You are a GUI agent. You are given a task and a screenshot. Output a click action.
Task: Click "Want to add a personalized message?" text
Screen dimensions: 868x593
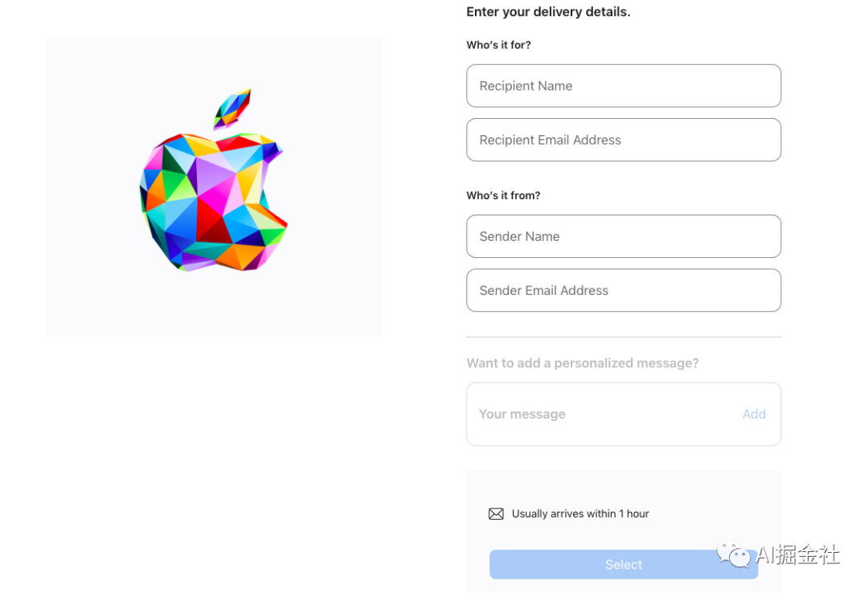pos(583,363)
